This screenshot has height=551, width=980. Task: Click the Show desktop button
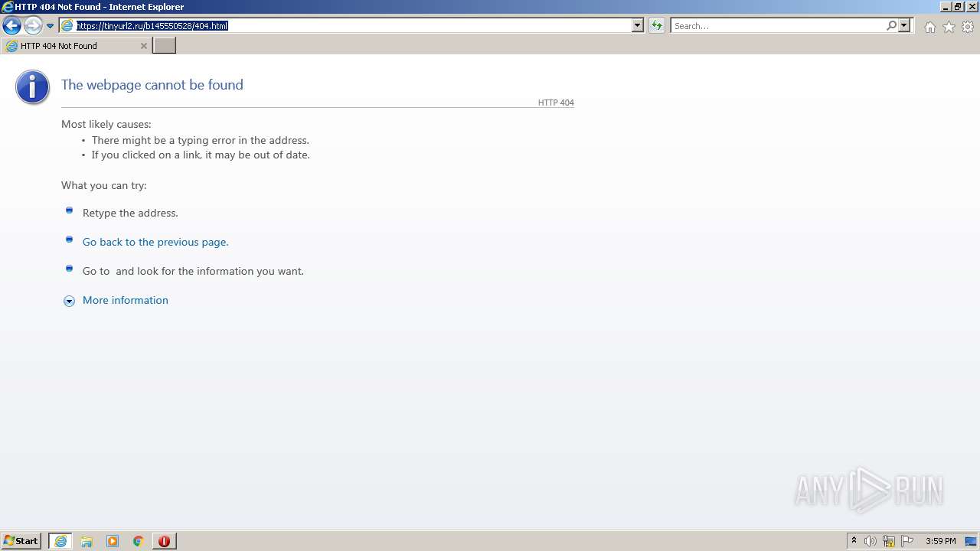pyautogui.click(x=971, y=541)
